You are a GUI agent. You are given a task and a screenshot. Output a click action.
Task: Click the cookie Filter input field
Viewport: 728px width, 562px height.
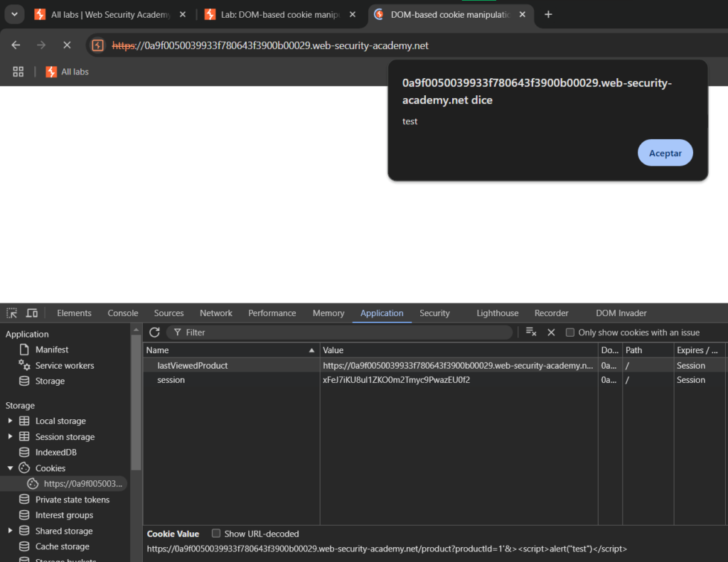click(x=339, y=333)
